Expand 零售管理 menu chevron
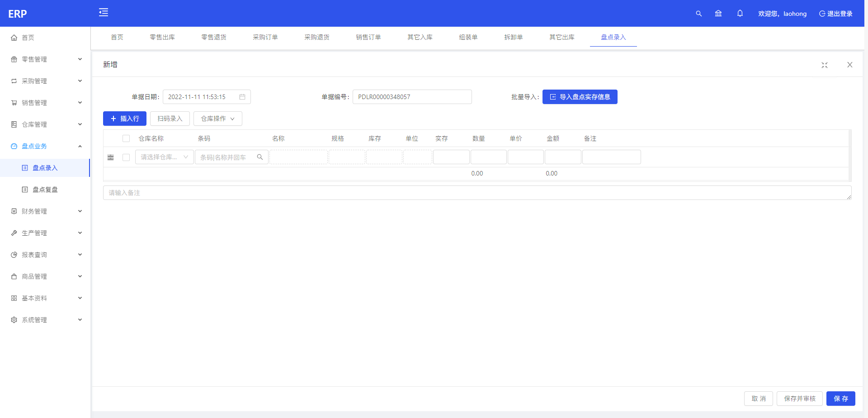The image size is (868, 418). pos(80,59)
